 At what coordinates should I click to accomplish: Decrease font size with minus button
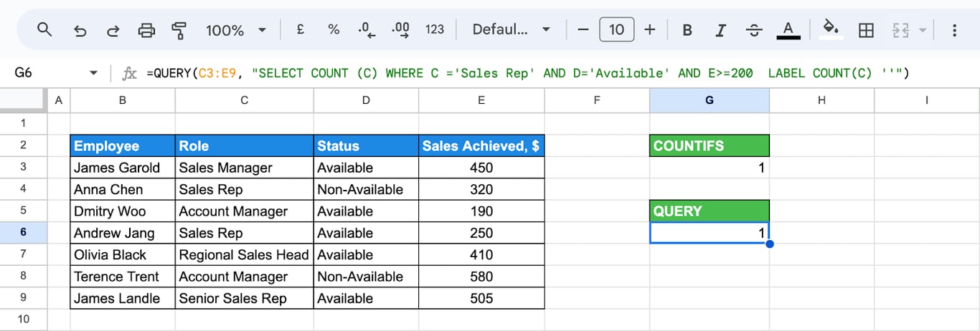coord(583,30)
